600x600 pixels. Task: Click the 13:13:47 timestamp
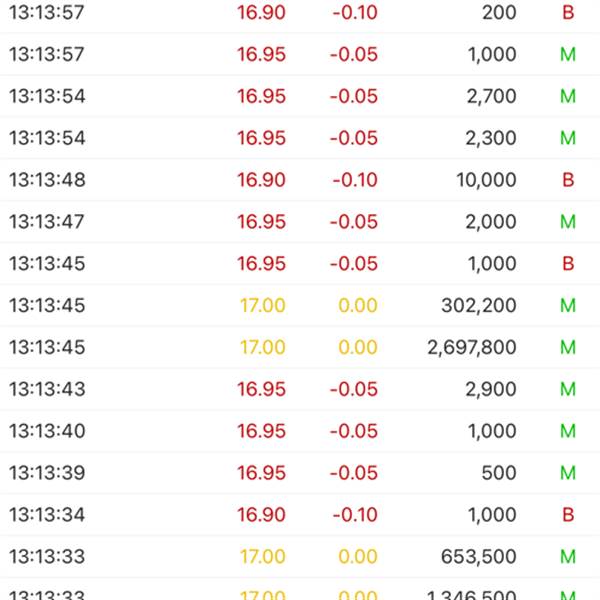pos(47,222)
